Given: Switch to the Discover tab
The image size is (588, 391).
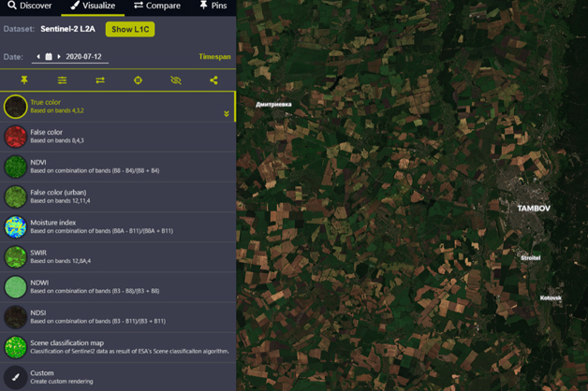Looking at the screenshot, I should tap(30, 7).
